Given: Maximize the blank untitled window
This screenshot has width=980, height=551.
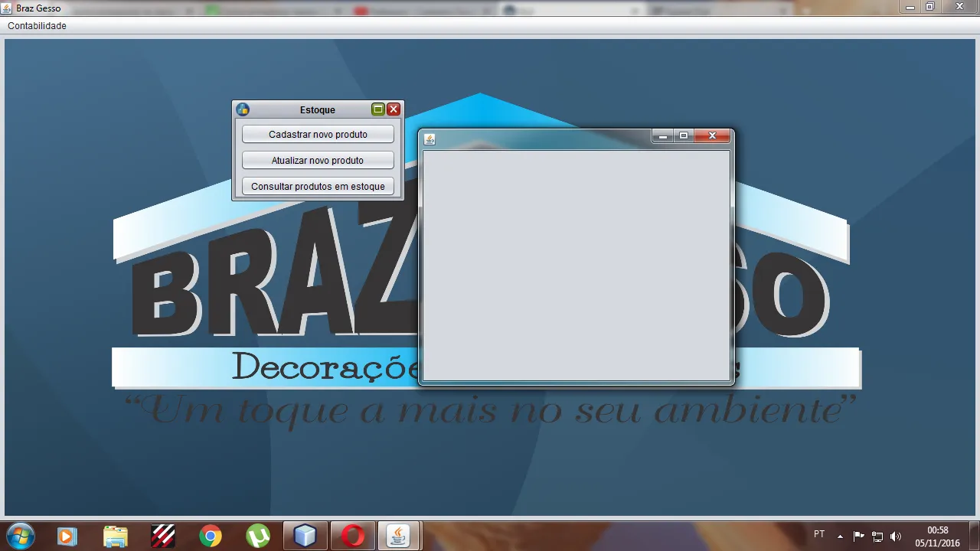Looking at the screenshot, I should tap(684, 136).
